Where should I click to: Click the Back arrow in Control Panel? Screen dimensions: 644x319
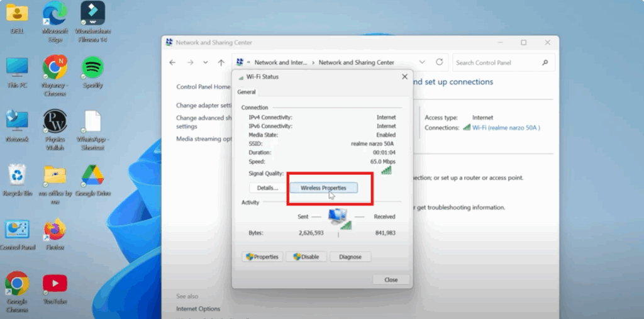pos(173,63)
